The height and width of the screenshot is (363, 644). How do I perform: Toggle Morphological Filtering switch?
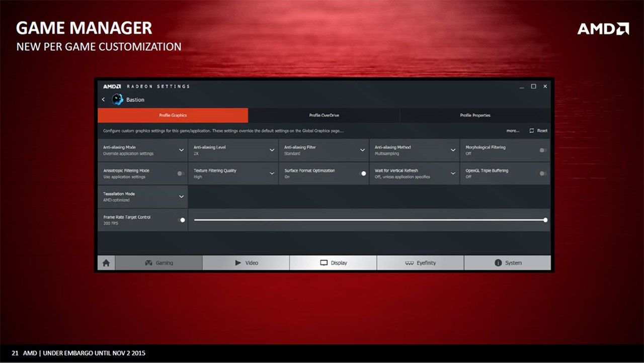[x=543, y=150]
